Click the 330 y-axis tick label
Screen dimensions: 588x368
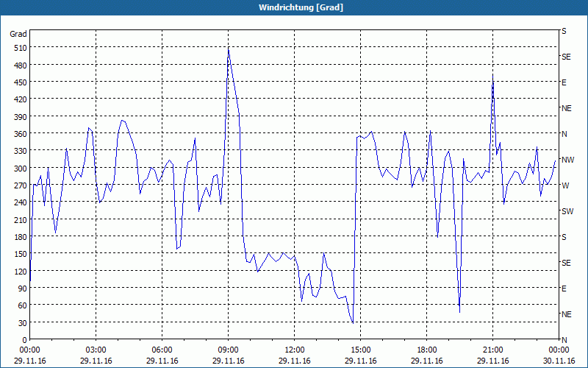(21, 151)
